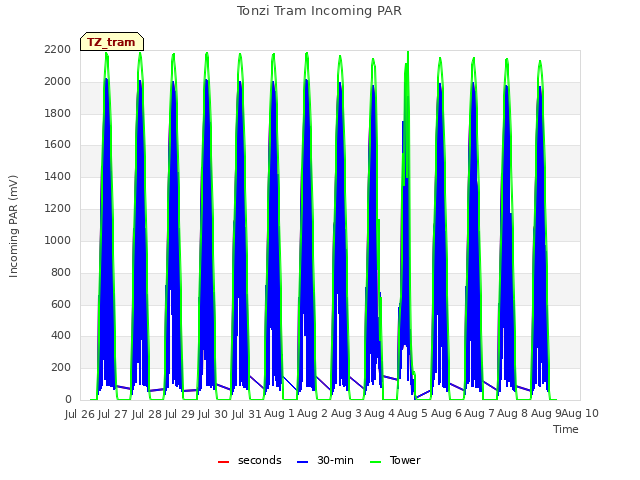640x480 pixels.
Task: Click the Jul 30 date label
Action: pyautogui.click(x=213, y=414)
